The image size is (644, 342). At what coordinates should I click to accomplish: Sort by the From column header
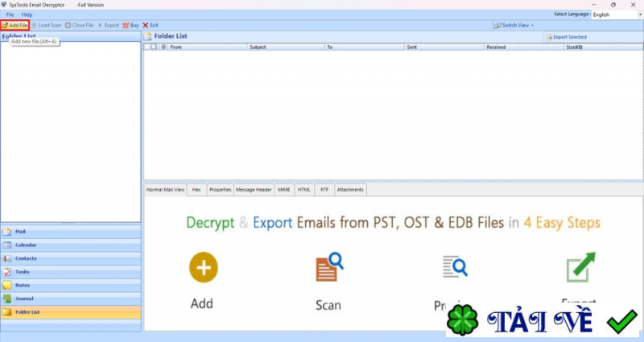[x=208, y=47]
